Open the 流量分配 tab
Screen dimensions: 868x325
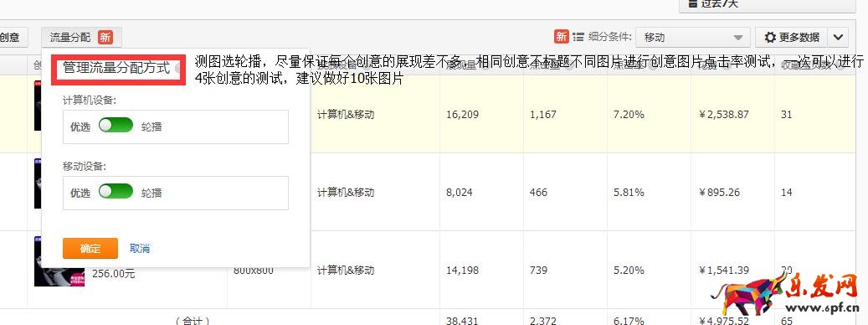click(x=81, y=38)
